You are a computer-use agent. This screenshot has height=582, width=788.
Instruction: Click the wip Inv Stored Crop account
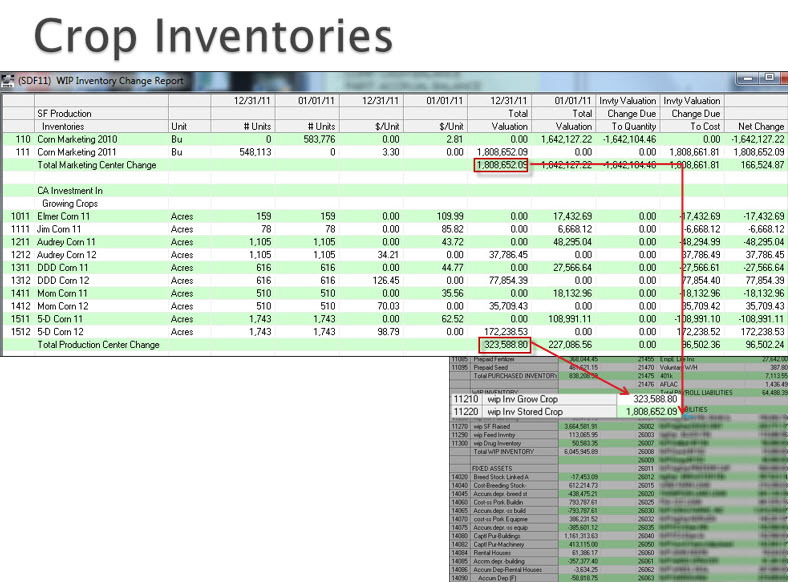point(526,411)
